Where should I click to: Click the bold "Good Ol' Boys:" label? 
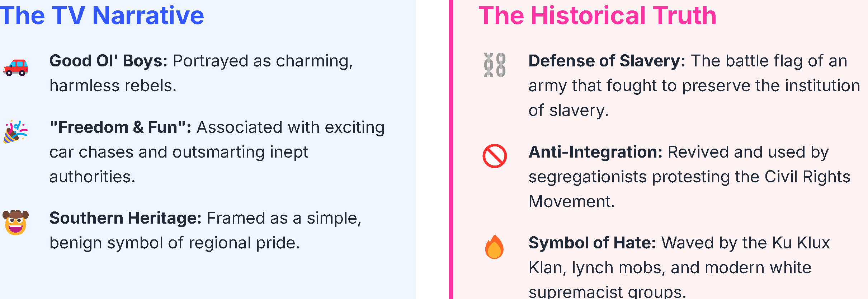click(x=108, y=61)
